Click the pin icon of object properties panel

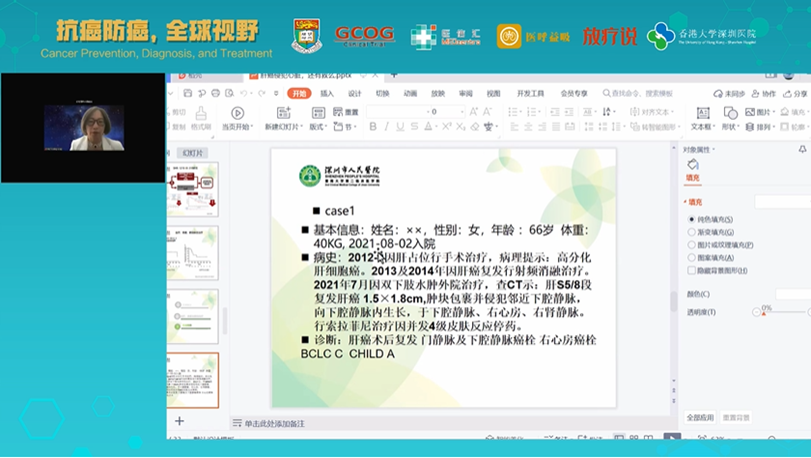click(x=802, y=149)
